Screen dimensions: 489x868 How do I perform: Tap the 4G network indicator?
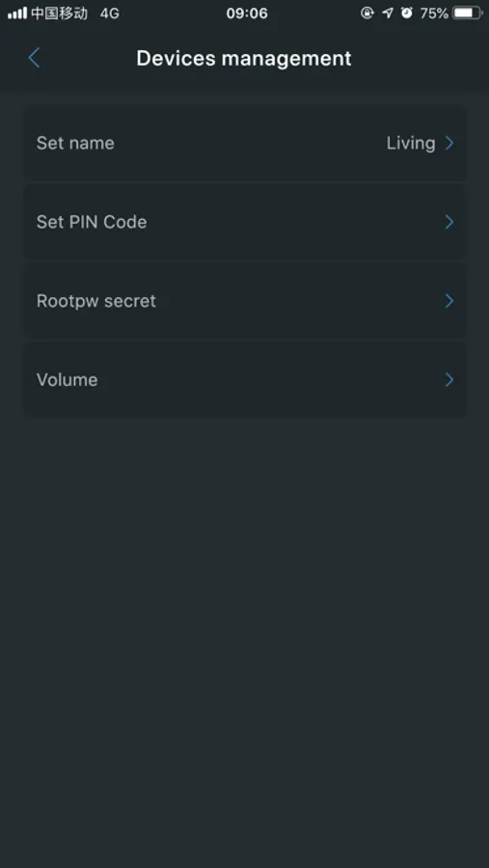110,14
